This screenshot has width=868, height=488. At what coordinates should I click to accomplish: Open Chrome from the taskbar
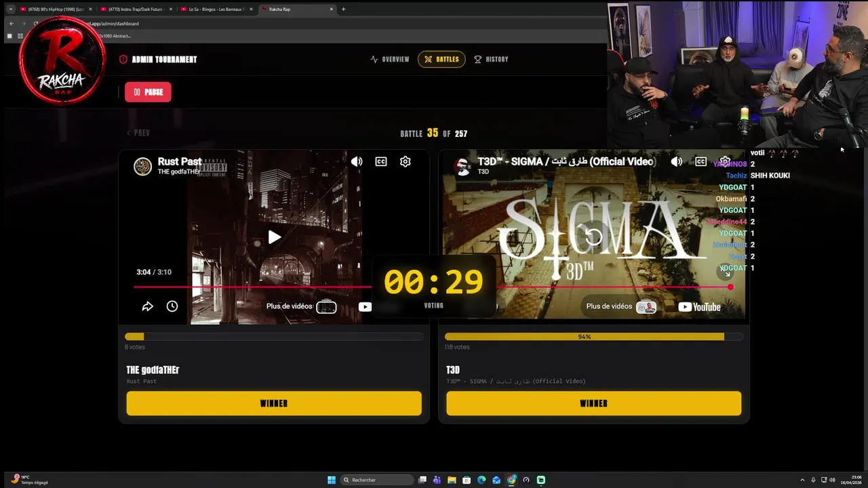(x=511, y=480)
